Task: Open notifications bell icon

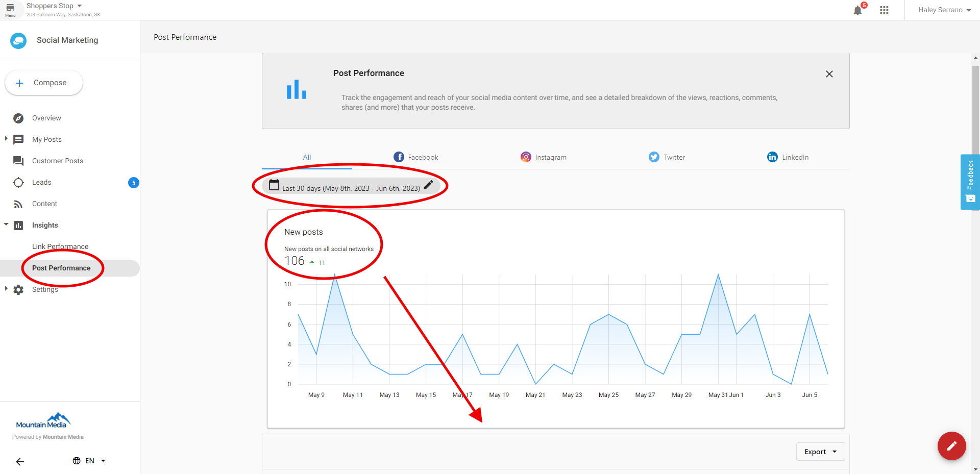Action: 857,10
